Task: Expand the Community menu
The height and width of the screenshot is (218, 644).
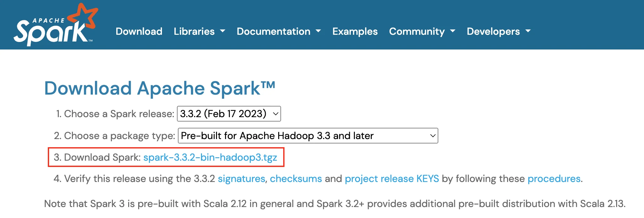Action: pos(422,31)
